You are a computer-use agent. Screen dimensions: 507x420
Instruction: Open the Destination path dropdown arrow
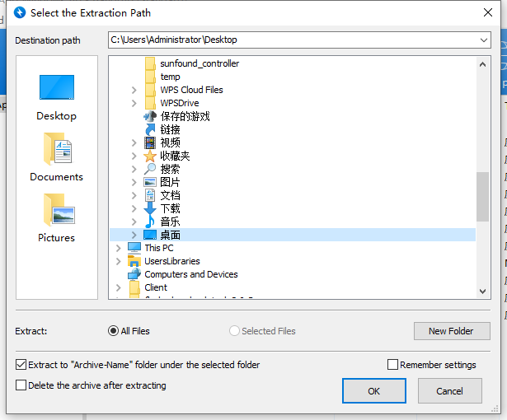pos(484,40)
